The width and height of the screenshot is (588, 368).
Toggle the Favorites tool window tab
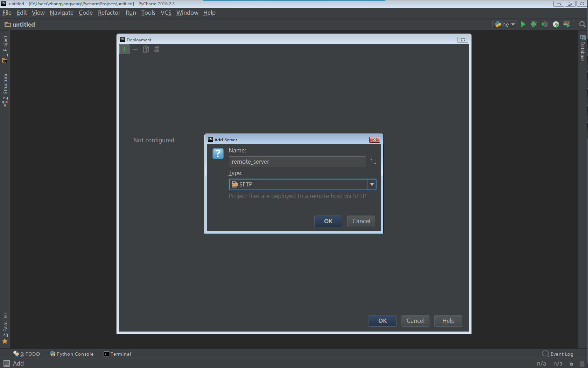[x=5, y=328]
